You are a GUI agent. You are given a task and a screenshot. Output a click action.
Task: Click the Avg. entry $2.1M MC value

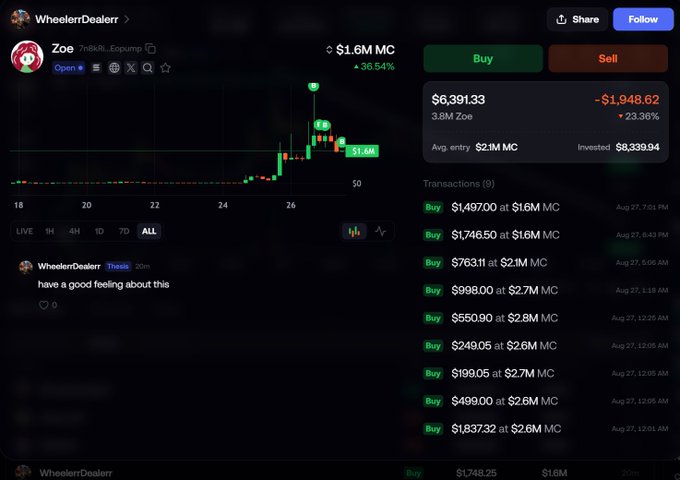pyautogui.click(x=497, y=147)
